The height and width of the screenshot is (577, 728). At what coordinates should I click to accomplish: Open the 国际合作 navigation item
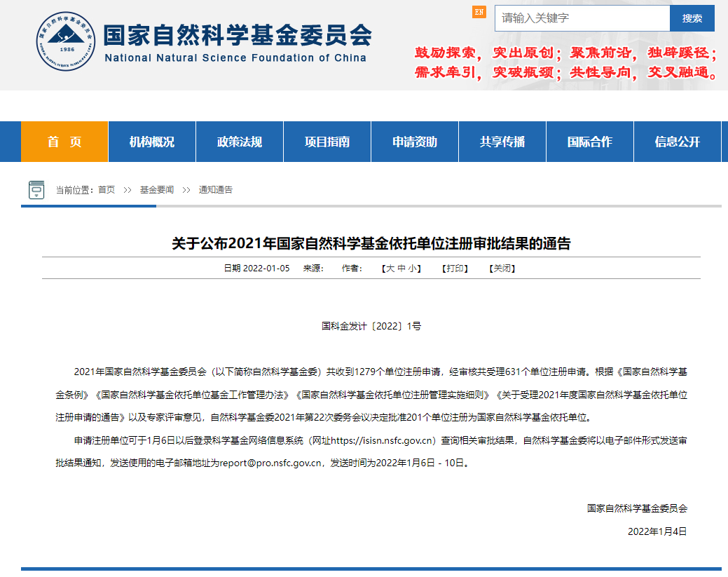click(590, 142)
